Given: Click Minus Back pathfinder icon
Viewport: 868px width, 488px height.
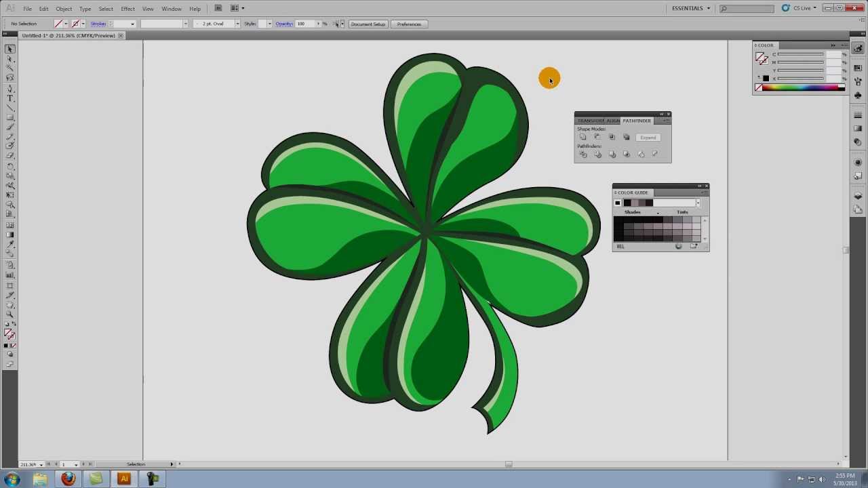Looking at the screenshot, I should (x=655, y=155).
